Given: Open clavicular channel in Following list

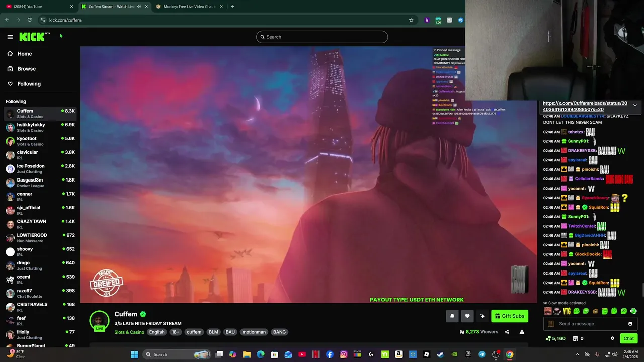Looking at the screenshot, I should tap(40, 155).
